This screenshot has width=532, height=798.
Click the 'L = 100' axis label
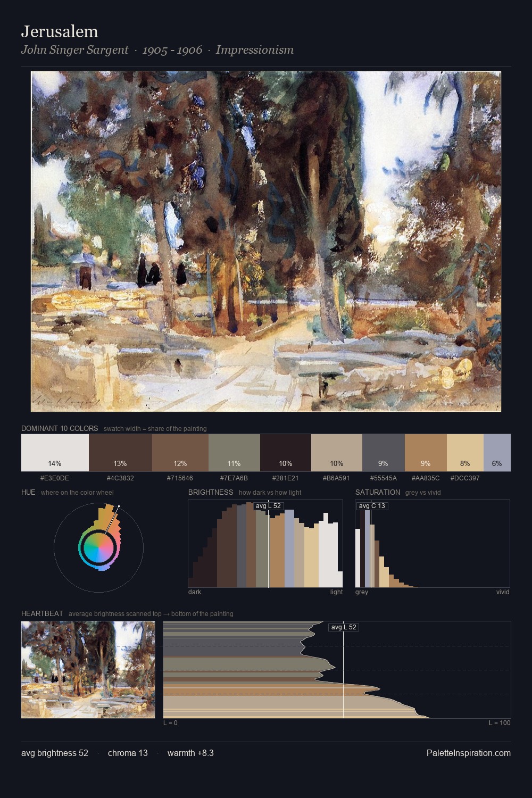pyautogui.click(x=500, y=723)
